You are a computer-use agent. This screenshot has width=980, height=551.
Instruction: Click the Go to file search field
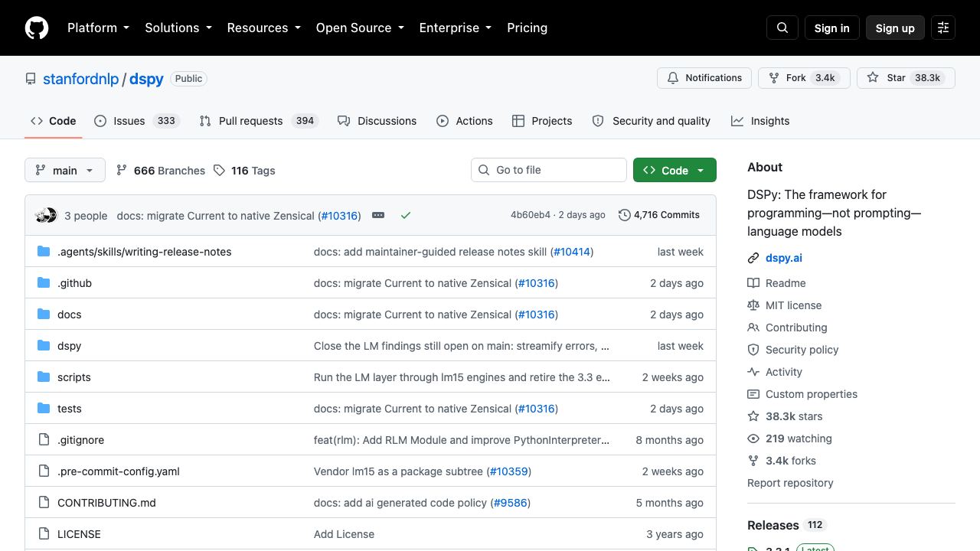pos(549,170)
